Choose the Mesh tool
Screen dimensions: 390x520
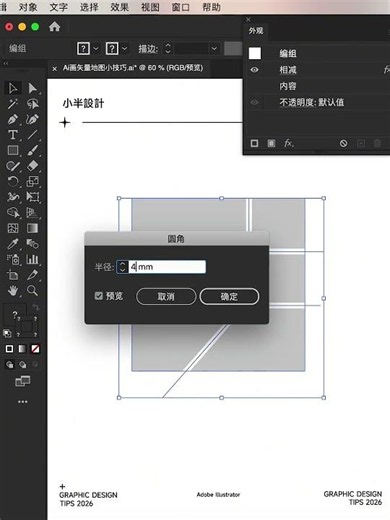(13, 228)
